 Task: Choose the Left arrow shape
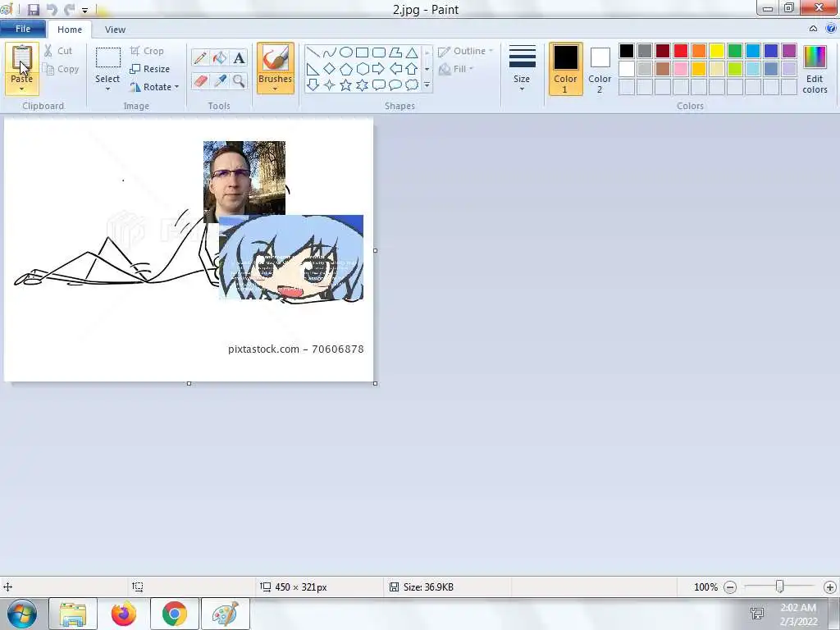[x=395, y=69]
